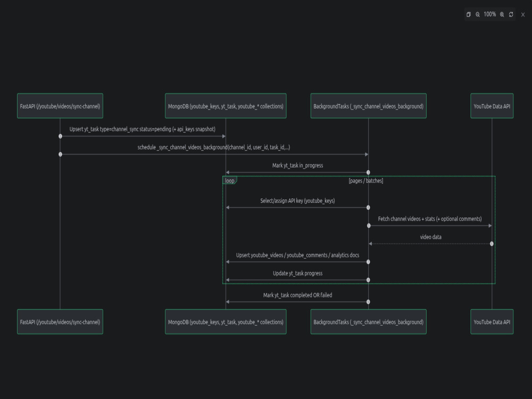This screenshot has height=399, width=532.
Task: Click 'Fetch channel videos + stats' message
Action: coord(430,219)
